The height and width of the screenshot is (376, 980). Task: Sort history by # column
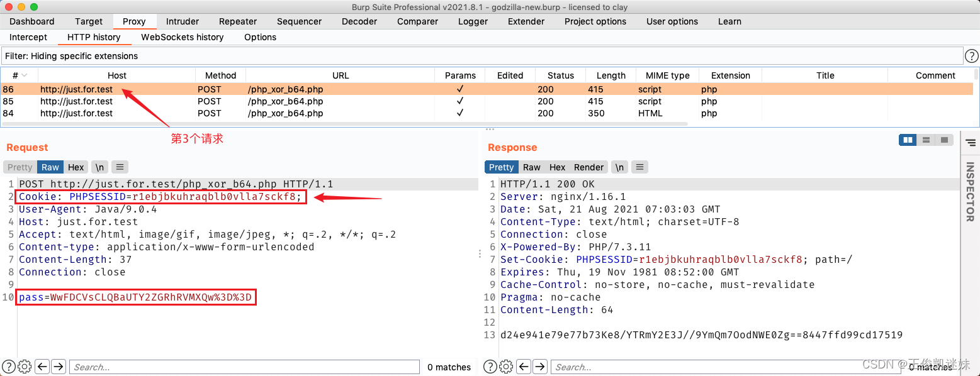pyautogui.click(x=20, y=75)
